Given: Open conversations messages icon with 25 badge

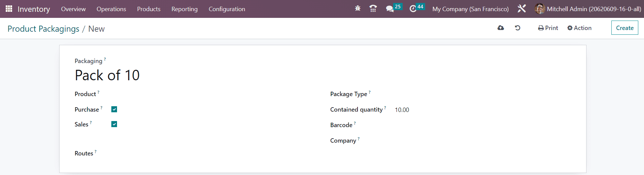Looking at the screenshot, I should [x=393, y=8].
